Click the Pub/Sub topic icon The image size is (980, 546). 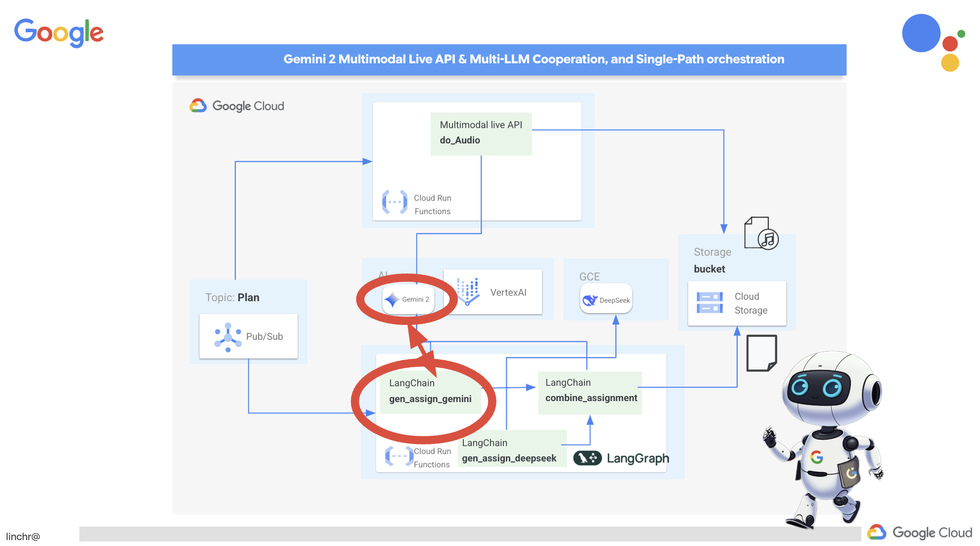click(227, 336)
